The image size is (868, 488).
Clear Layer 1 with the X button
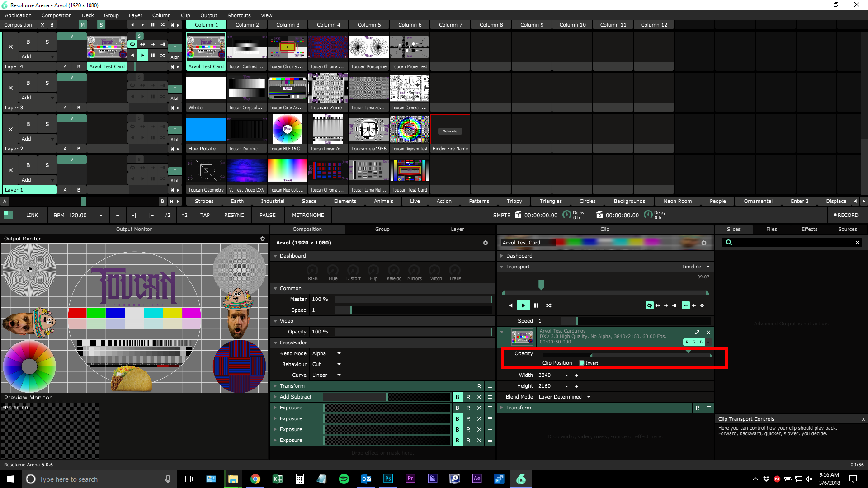point(10,170)
